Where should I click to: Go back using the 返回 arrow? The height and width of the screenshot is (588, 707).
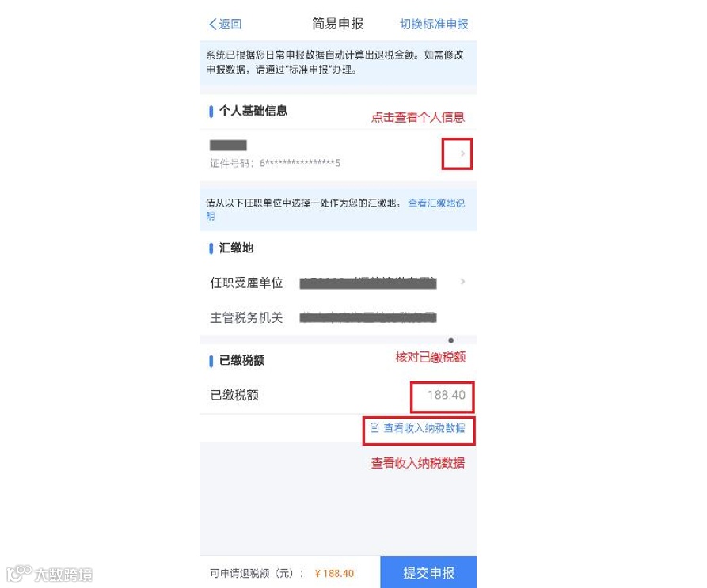point(225,24)
